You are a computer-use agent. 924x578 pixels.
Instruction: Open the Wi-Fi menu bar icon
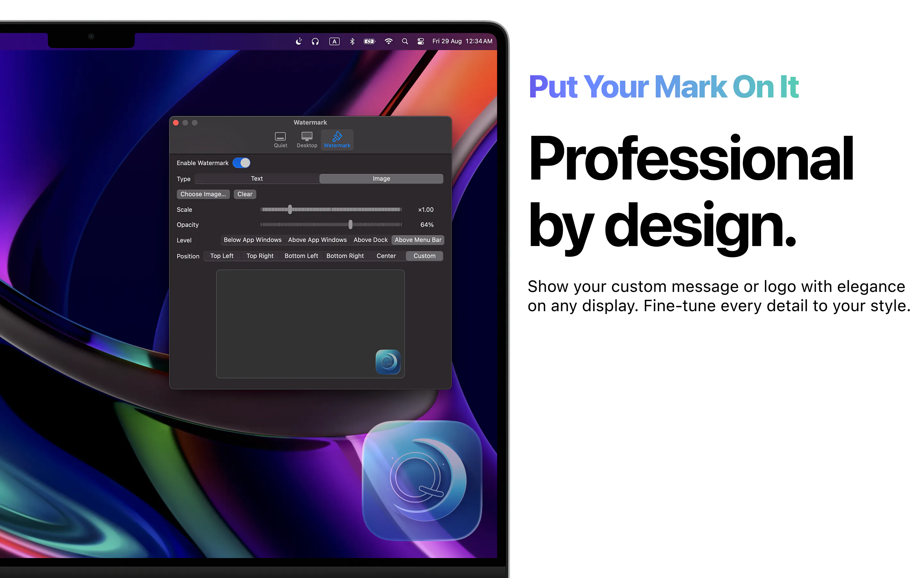point(388,41)
